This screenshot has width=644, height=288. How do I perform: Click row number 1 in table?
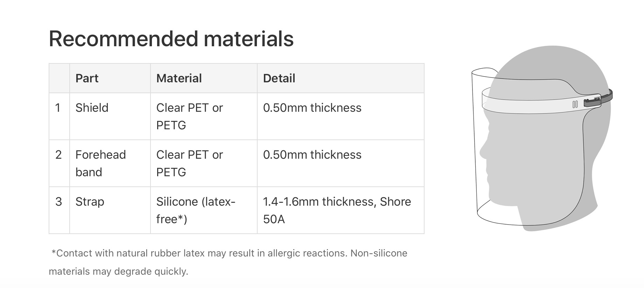click(x=58, y=108)
